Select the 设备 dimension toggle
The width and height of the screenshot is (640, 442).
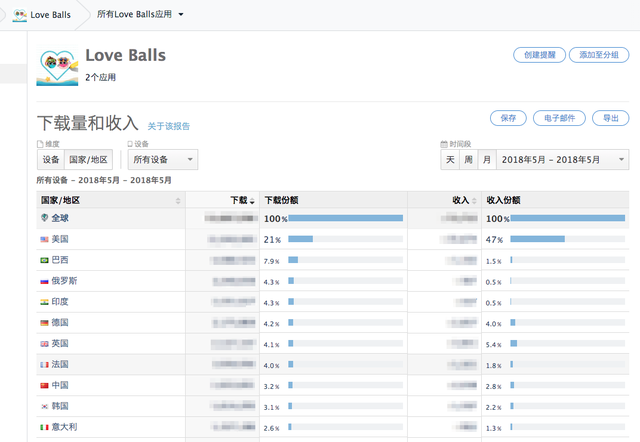pyautogui.click(x=51, y=160)
